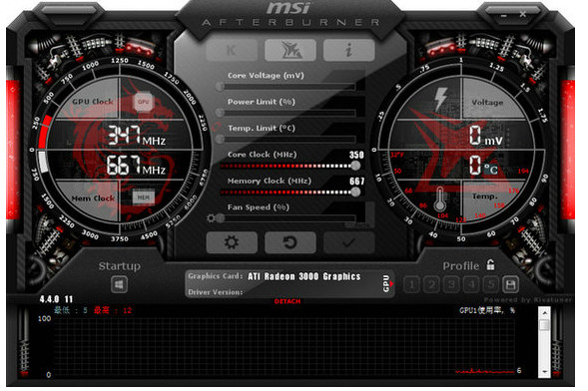Apply settings with the checkmark button
The image size is (588, 391).
pos(348,242)
